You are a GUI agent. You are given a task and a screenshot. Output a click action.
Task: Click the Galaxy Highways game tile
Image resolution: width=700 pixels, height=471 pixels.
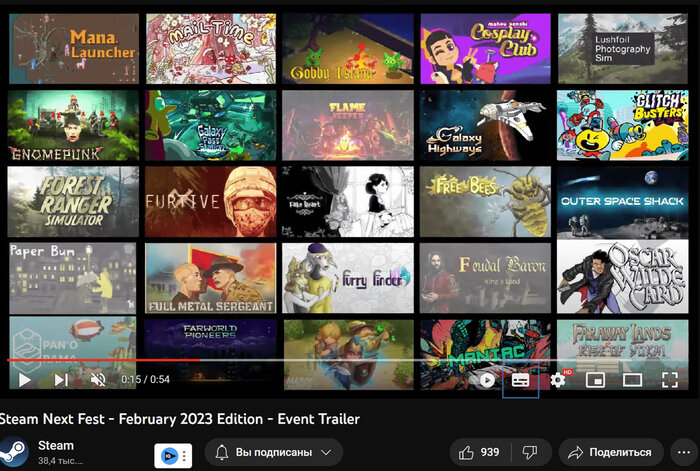485,125
